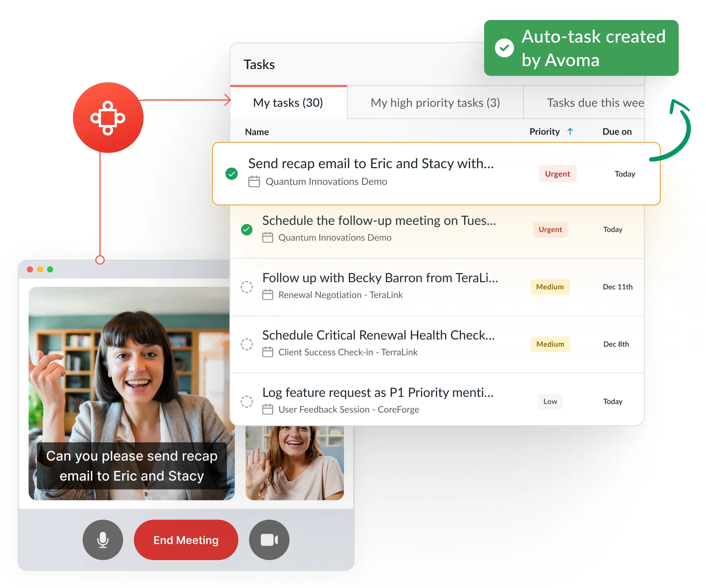Click the microphone mute button
Image resolution: width=706 pixels, height=588 pixels.
(103, 539)
